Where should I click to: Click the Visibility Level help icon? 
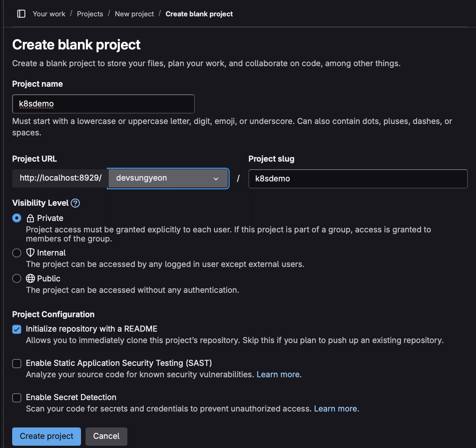click(x=75, y=203)
